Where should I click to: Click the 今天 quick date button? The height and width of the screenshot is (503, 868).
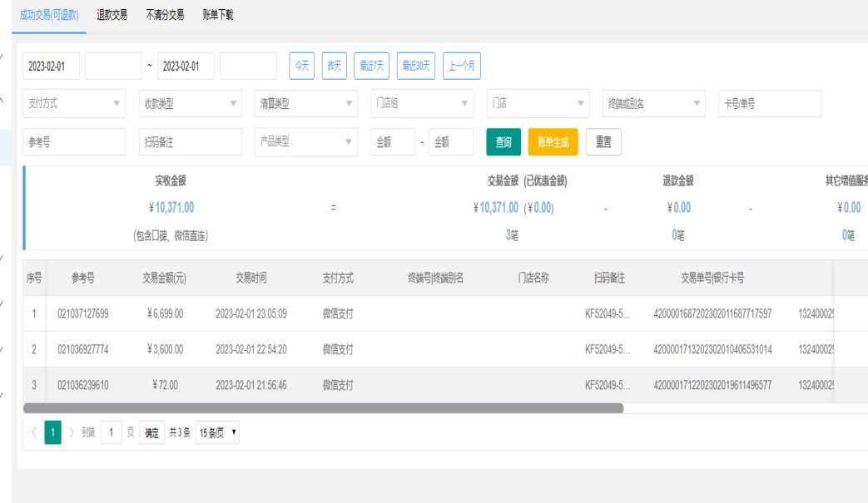[x=301, y=66]
